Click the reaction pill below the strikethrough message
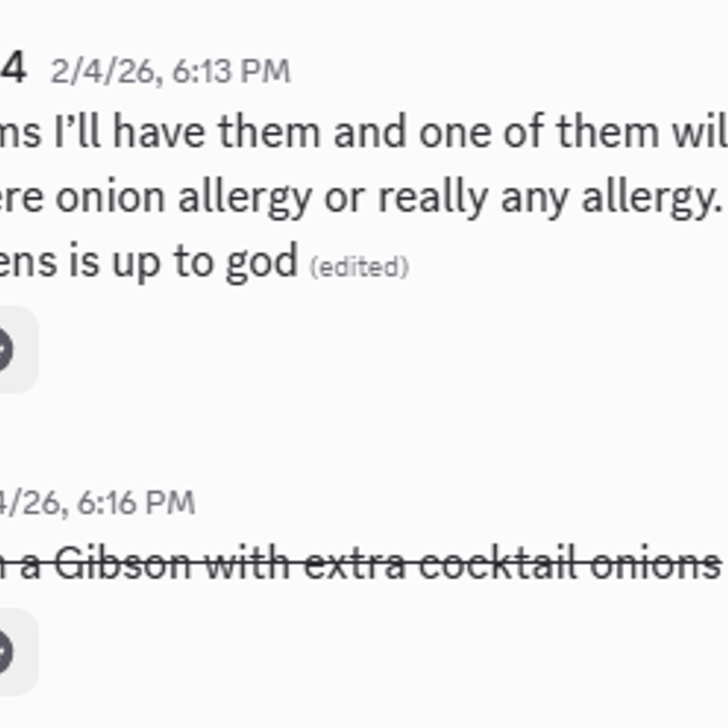Viewport: 728px width, 728px height. pyautogui.click(x=19, y=652)
